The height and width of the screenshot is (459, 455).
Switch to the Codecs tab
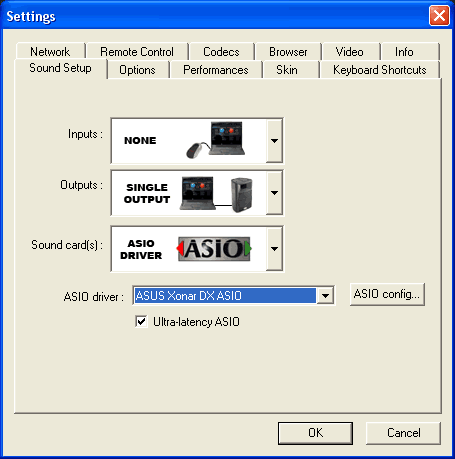coord(221,52)
